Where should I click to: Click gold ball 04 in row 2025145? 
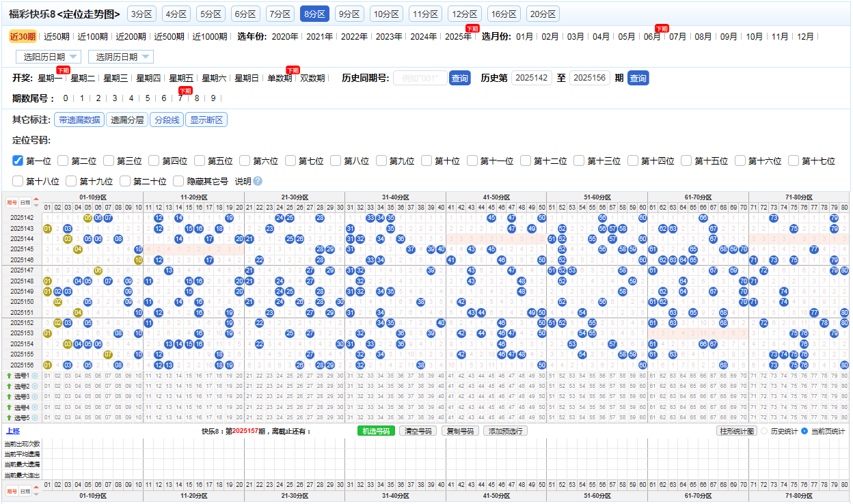click(x=78, y=249)
